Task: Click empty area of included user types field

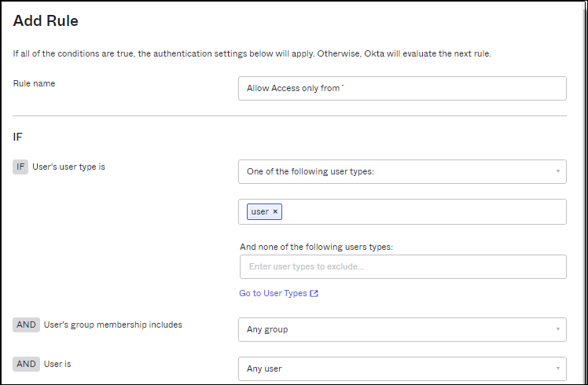Action: coord(424,211)
